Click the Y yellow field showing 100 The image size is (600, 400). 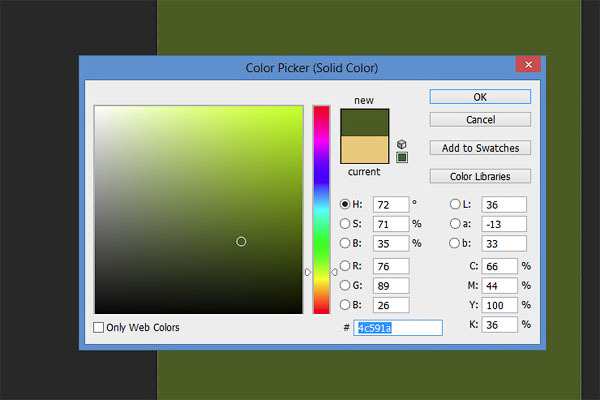click(499, 305)
